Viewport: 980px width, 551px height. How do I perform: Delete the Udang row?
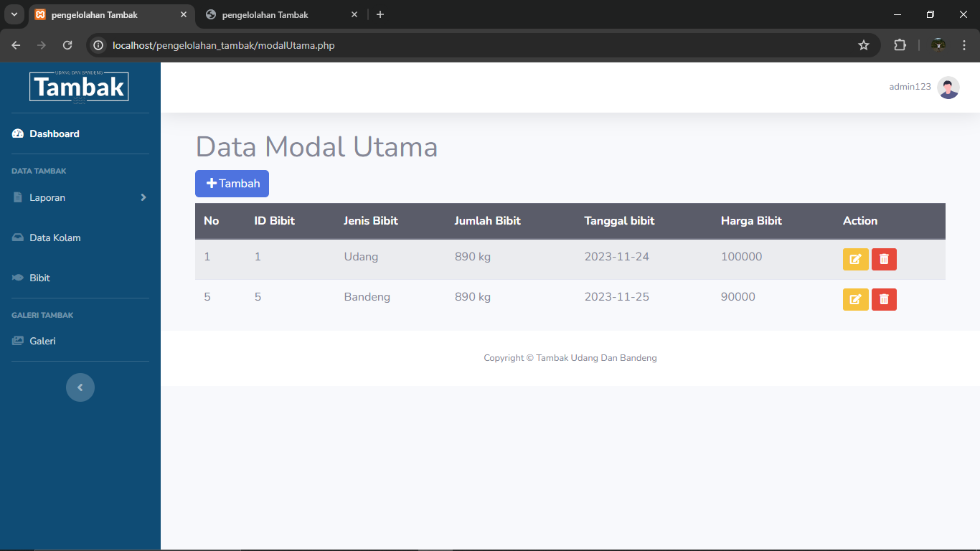point(884,259)
